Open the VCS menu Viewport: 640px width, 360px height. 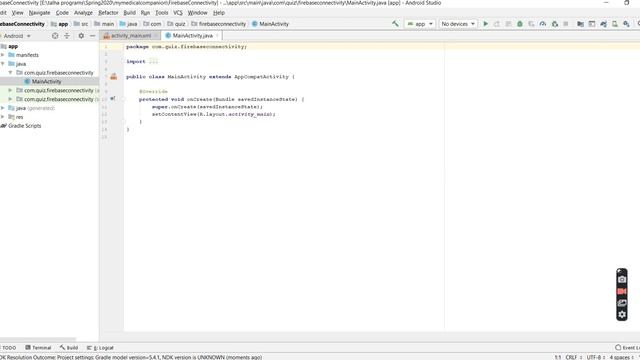[178, 13]
